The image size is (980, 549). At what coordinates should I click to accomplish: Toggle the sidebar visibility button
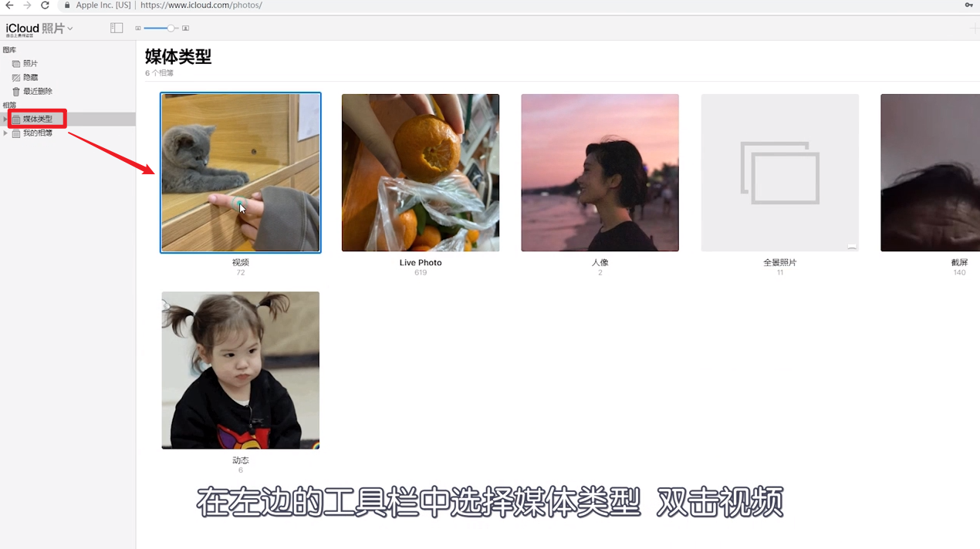point(117,28)
